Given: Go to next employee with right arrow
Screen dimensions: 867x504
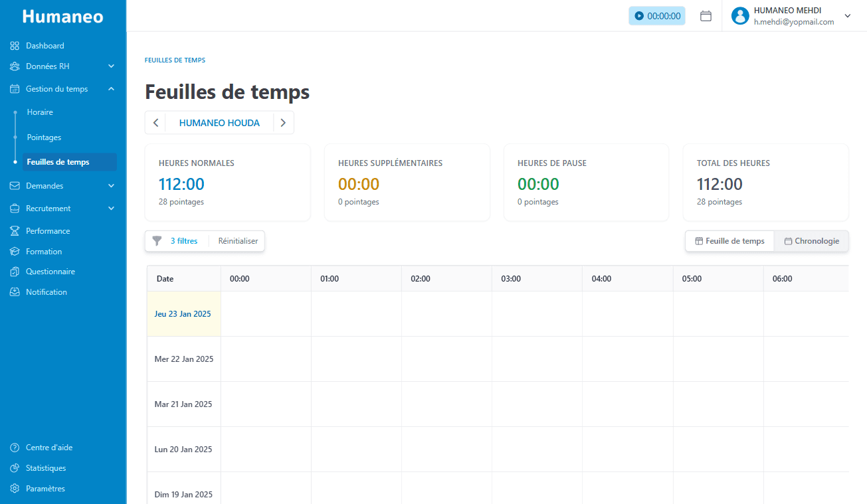Looking at the screenshot, I should pyautogui.click(x=283, y=122).
